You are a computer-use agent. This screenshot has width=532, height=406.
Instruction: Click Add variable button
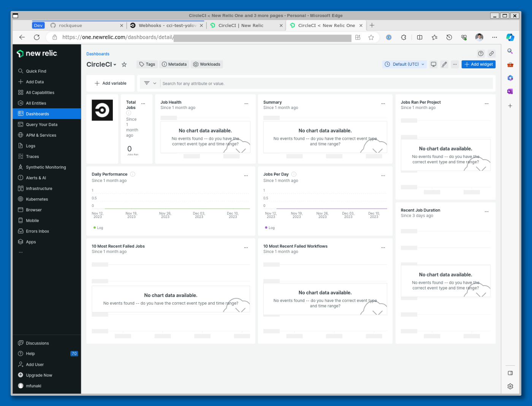(111, 83)
